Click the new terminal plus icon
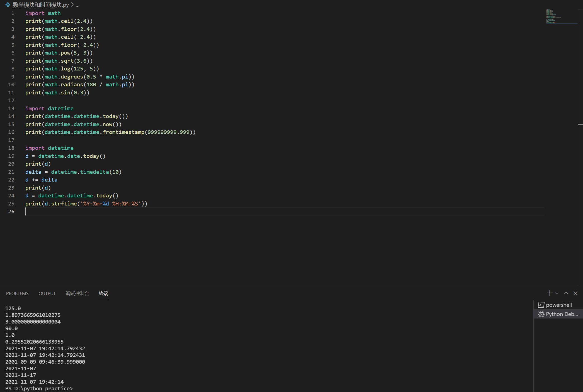 click(x=549, y=293)
